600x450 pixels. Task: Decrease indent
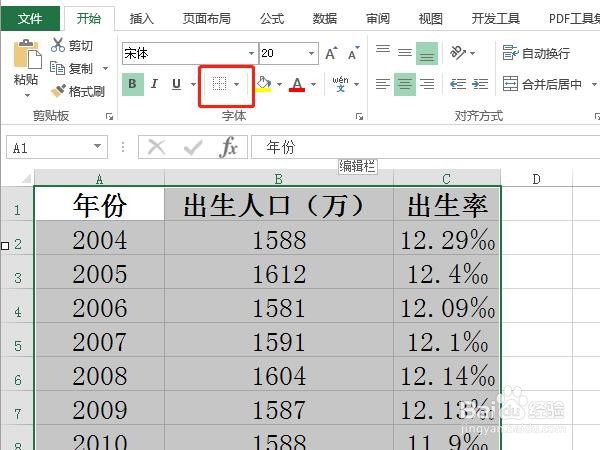pos(458,84)
